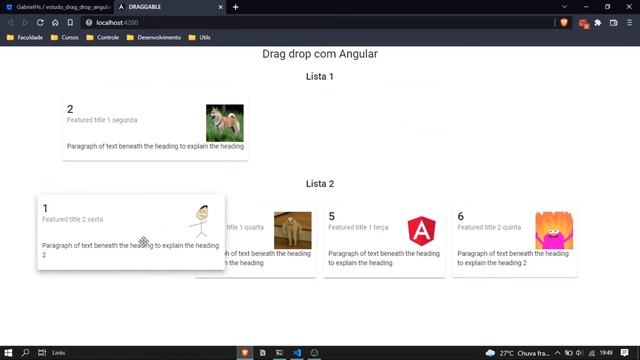640x360 pixels.
Task: Click the Shiba dog image on card 2
Action: click(225, 123)
